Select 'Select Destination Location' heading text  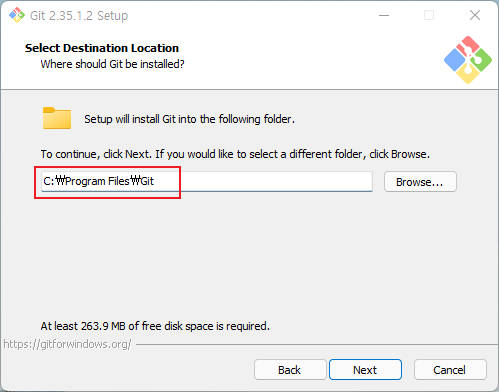pos(102,48)
